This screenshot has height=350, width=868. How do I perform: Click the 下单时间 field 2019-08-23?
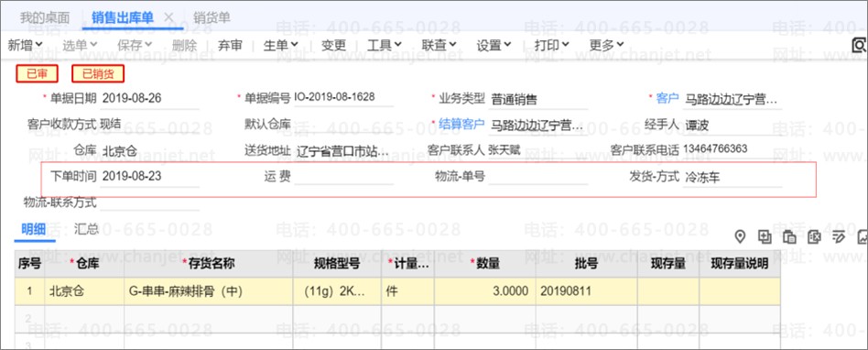149,177
